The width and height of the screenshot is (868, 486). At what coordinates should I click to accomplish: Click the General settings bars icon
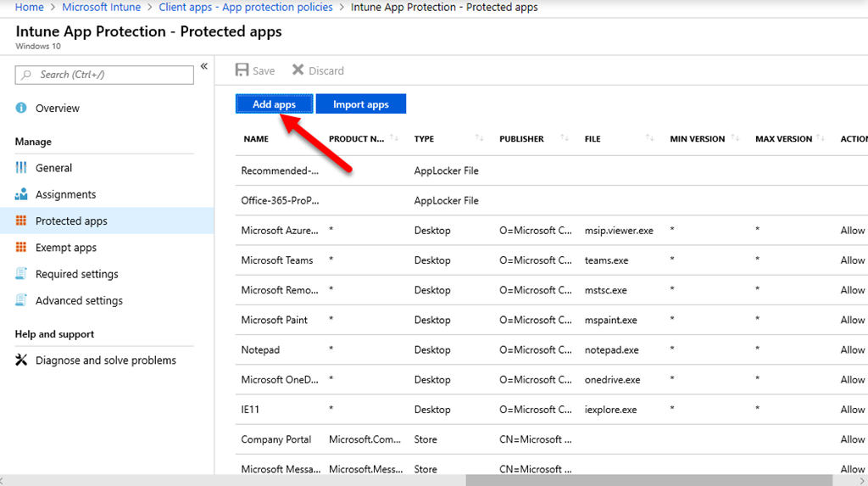coord(21,168)
